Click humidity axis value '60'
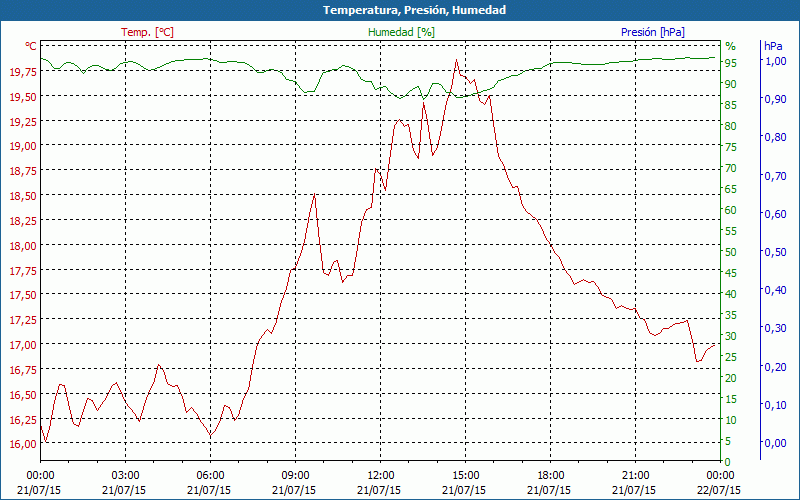800x500 pixels. 731,210
